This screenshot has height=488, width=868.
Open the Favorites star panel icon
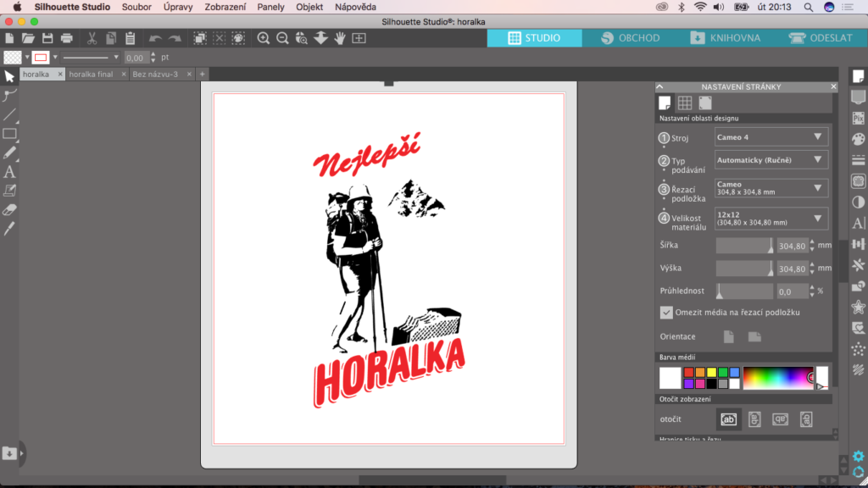858,307
